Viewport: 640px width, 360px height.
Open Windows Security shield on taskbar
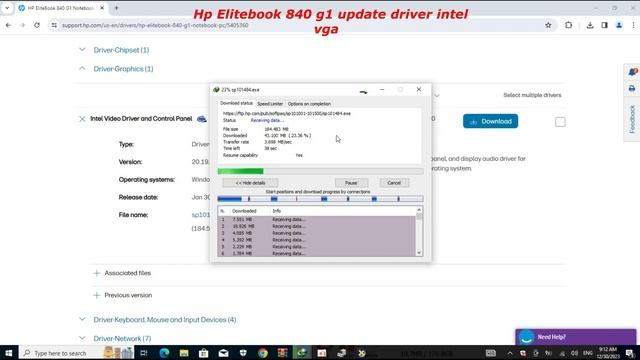243,353
